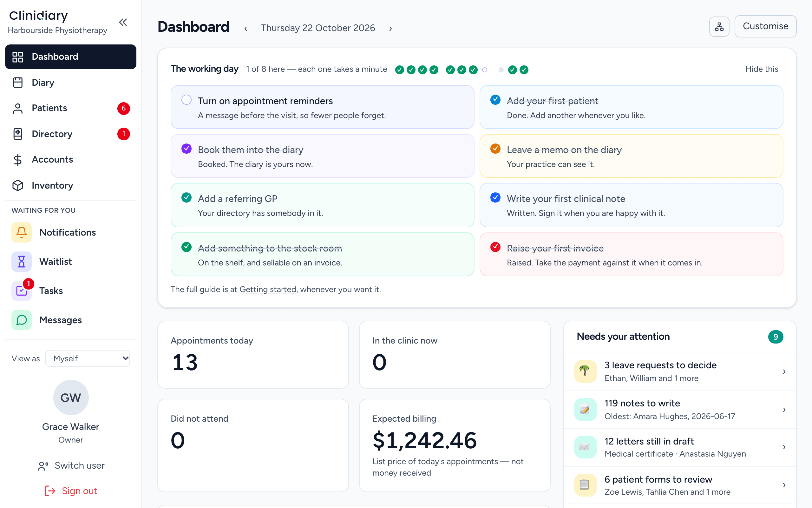This screenshot has width=812, height=508.
Task: Expand the 12 letters in draft chevron
Action: pos(784,447)
